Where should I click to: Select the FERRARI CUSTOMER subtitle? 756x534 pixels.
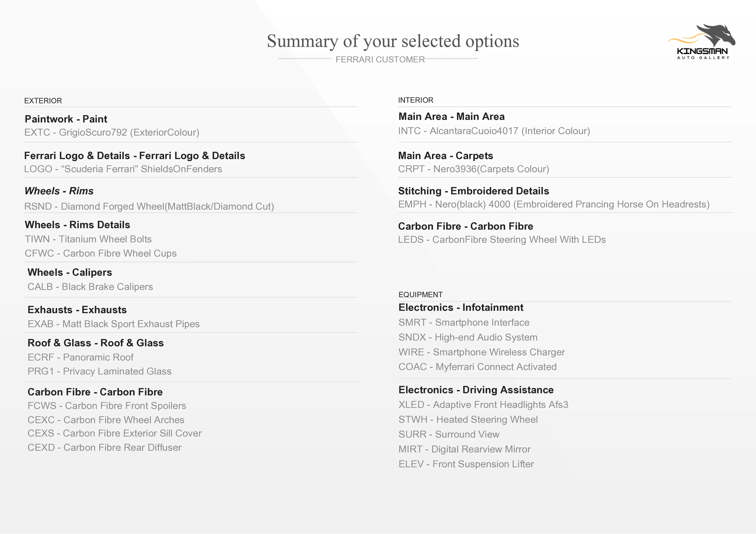[x=380, y=60]
